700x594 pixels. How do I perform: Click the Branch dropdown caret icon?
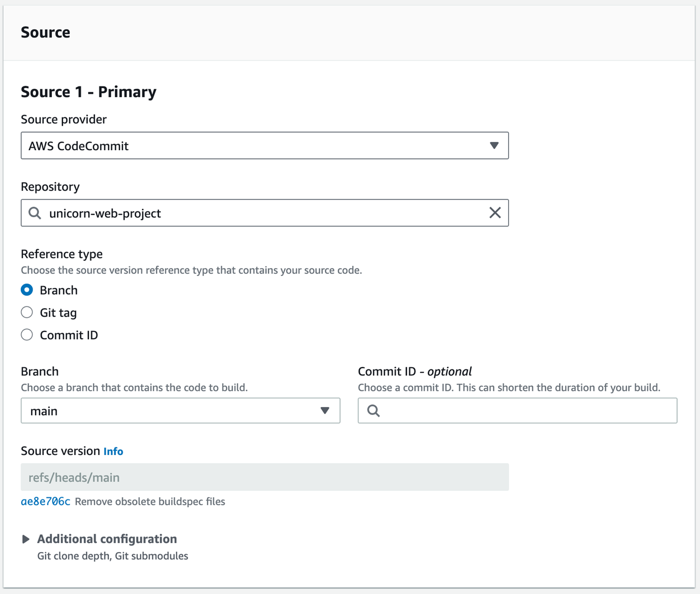pyautogui.click(x=325, y=411)
